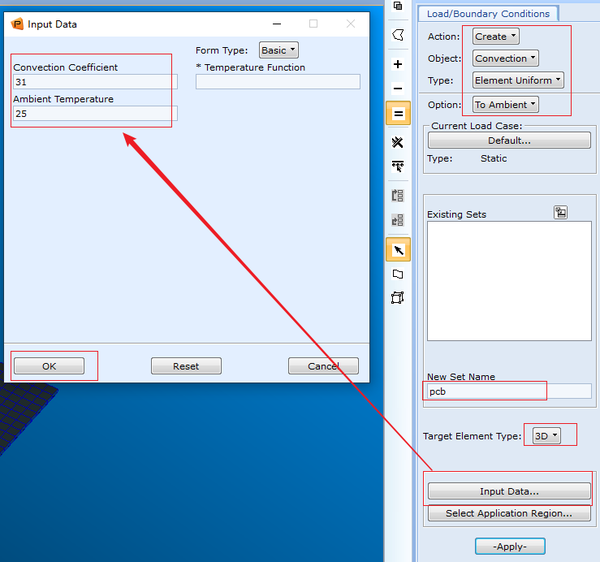Click the Convection Coefficient field containing 31
This screenshot has height=562, width=600.
pos(95,82)
